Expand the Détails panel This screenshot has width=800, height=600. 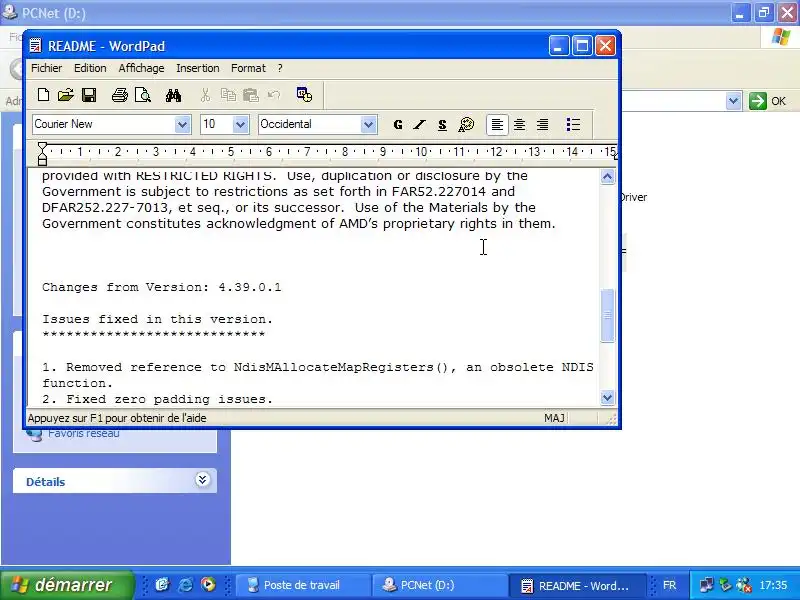(x=202, y=480)
